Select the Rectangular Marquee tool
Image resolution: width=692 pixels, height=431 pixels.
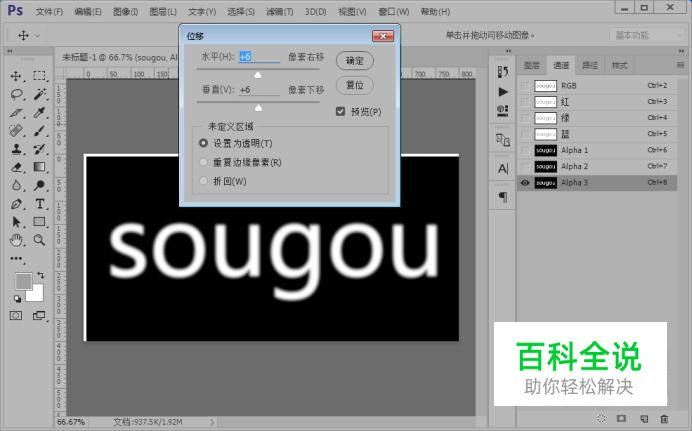tap(39, 75)
